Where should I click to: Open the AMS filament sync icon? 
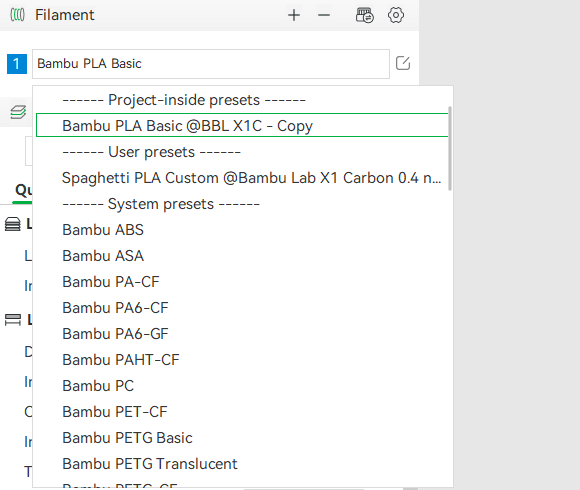(364, 15)
